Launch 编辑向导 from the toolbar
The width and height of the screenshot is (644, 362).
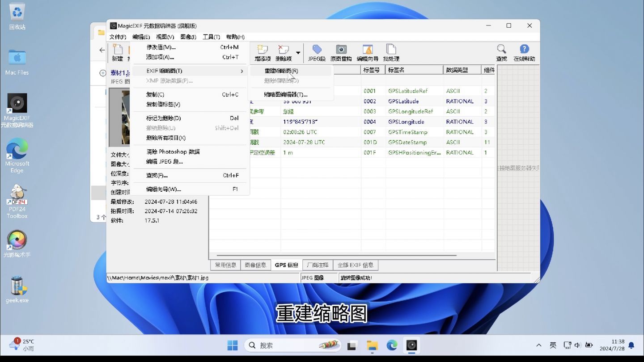coord(367,53)
